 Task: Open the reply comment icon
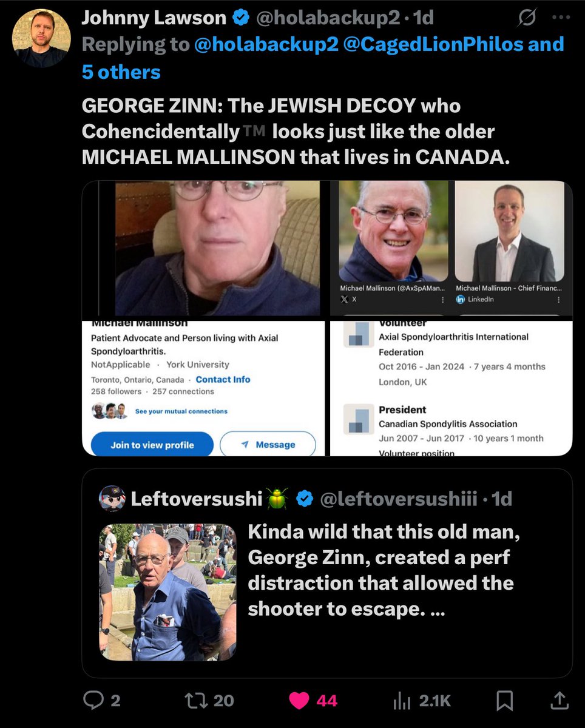coord(93,700)
